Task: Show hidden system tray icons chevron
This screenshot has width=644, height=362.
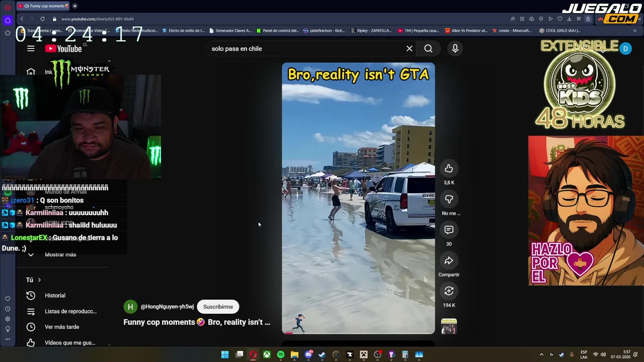Action: (x=541, y=355)
